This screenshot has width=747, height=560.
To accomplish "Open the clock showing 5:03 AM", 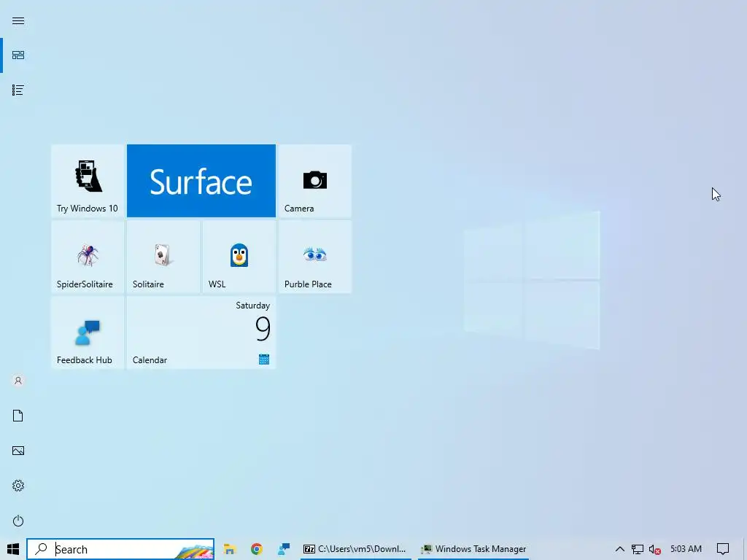I will pos(686,549).
